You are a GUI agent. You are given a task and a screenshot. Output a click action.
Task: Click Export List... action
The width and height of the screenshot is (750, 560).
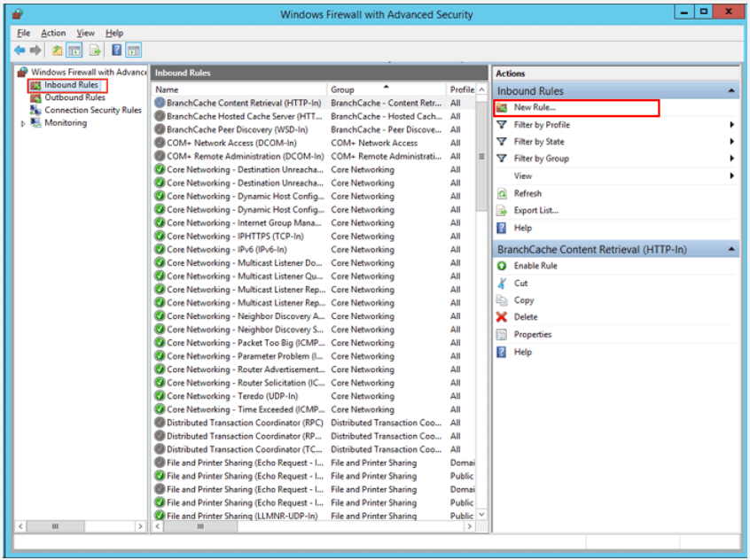pos(536,211)
